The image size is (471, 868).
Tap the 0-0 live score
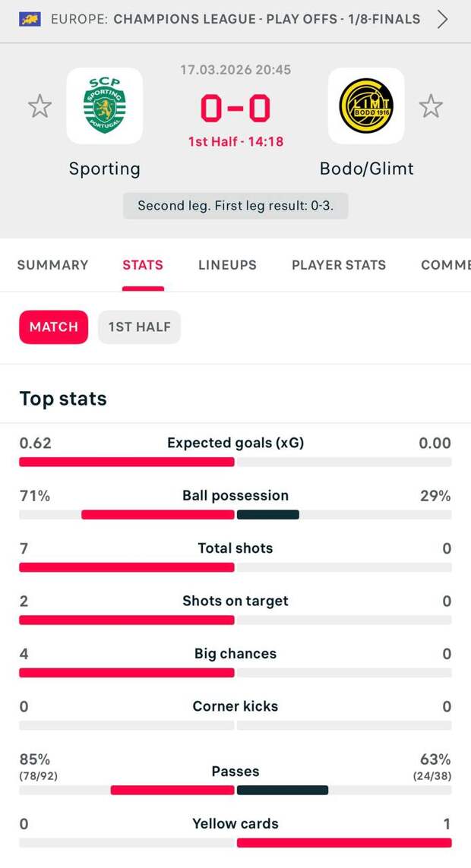tap(235, 109)
